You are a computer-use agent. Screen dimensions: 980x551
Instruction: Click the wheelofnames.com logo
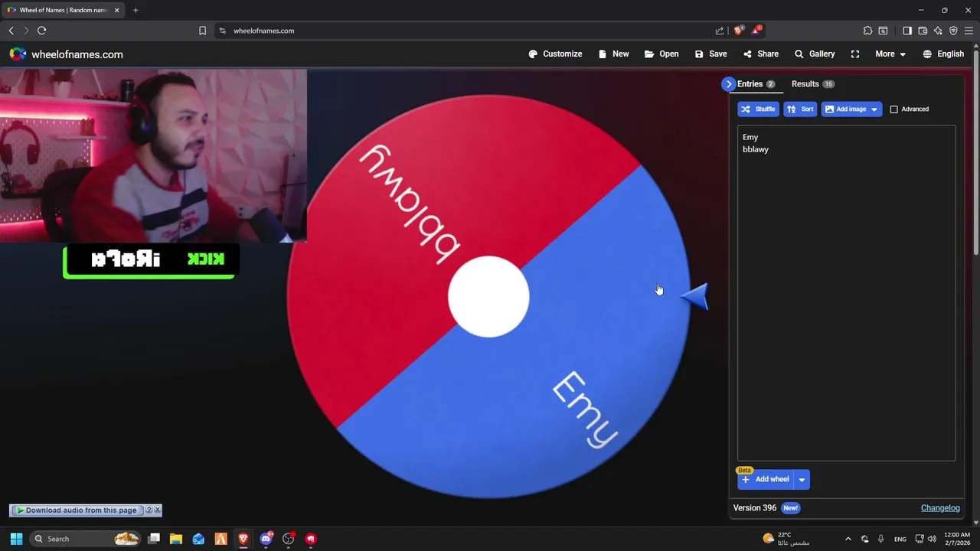click(x=66, y=54)
